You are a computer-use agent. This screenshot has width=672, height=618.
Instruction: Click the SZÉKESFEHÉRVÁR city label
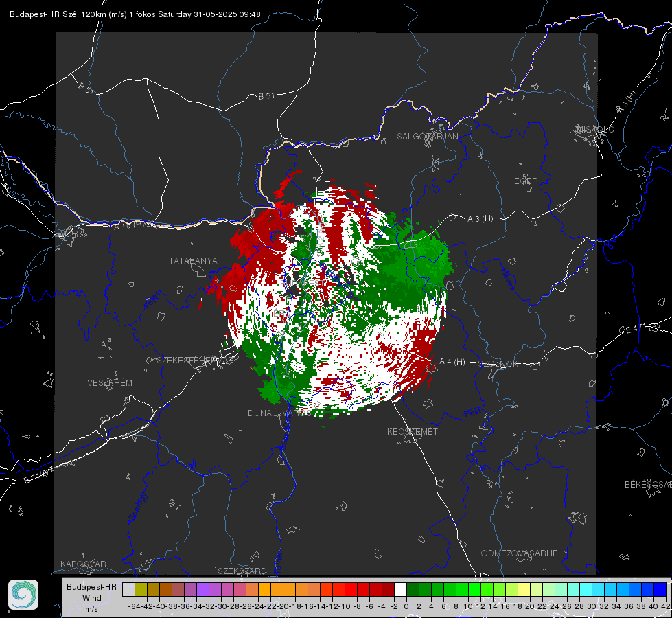coord(196,360)
